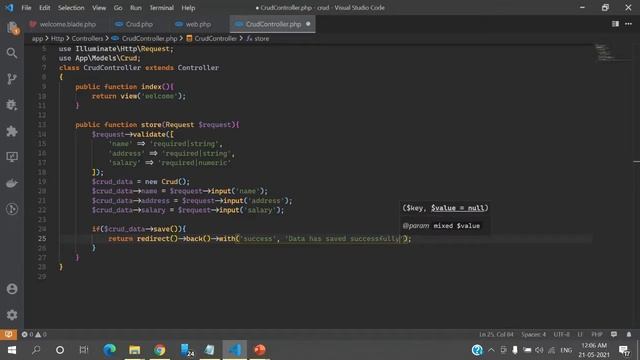The image size is (640, 360).
Task: Click the unsaved dot on CrudController.php tab
Action: pos(308,24)
